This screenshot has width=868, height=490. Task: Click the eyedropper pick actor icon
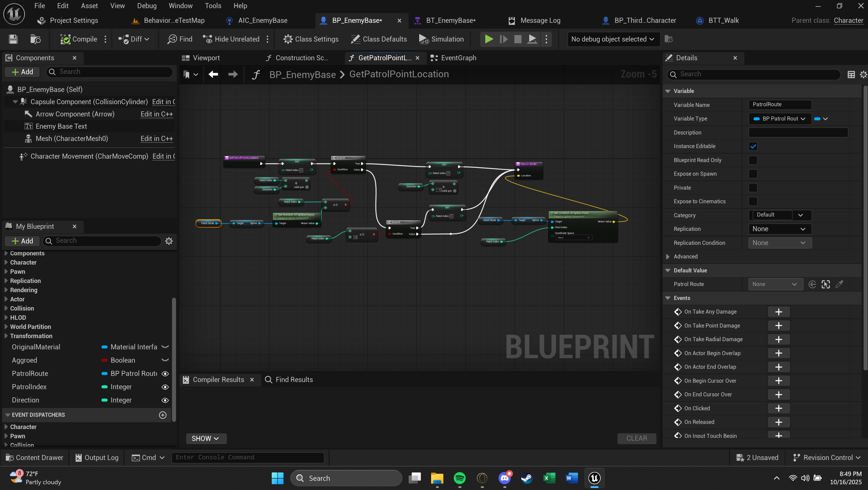click(x=839, y=284)
